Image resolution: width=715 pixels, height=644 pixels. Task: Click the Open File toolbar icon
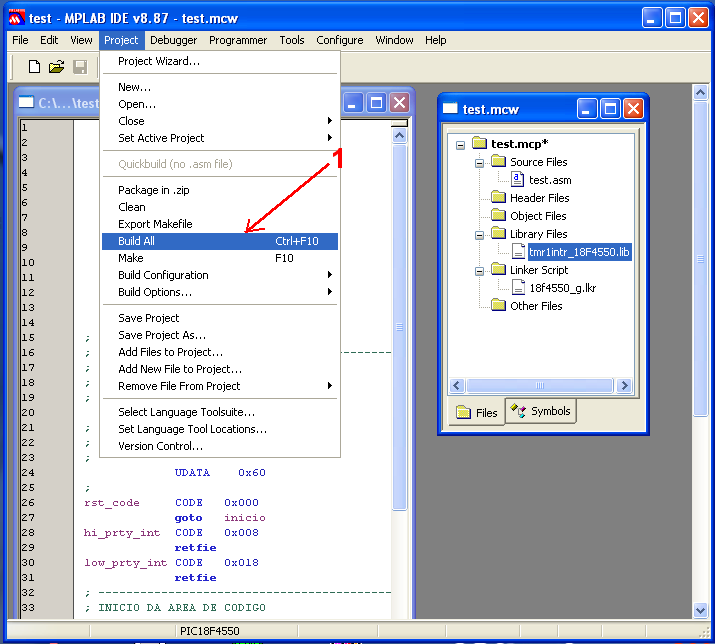click(57, 67)
